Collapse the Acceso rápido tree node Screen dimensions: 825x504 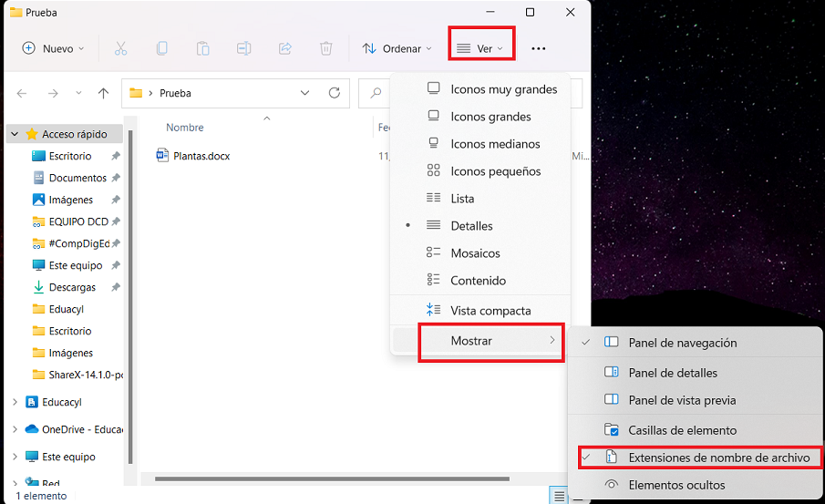click(x=15, y=134)
